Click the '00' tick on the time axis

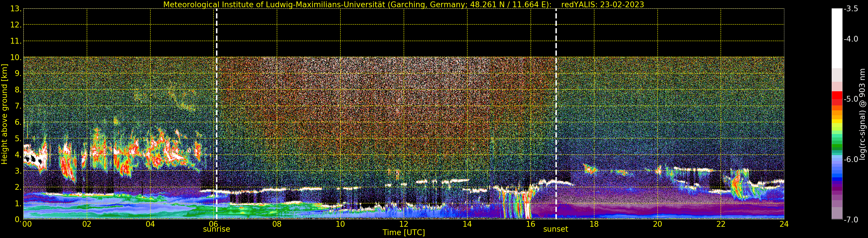[27, 224]
